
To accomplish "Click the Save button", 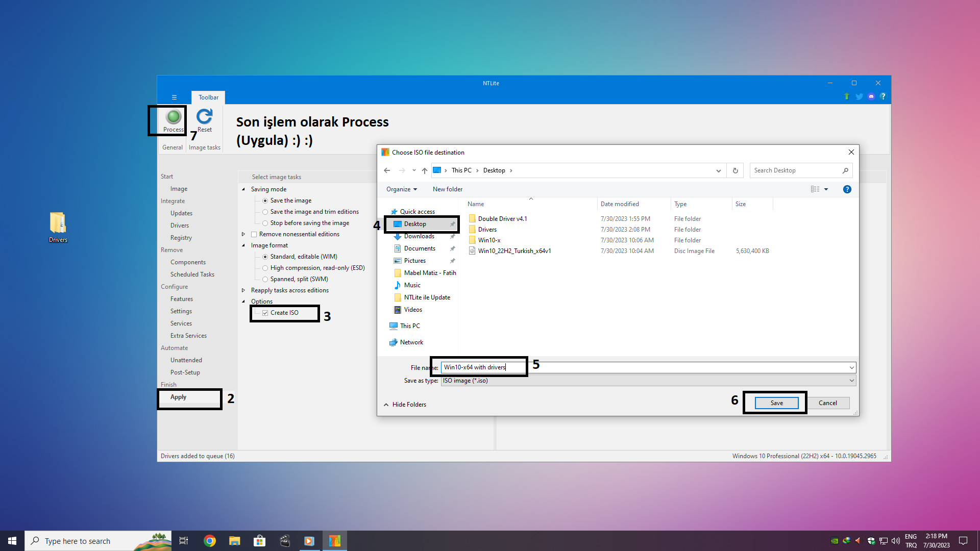I will tap(776, 403).
